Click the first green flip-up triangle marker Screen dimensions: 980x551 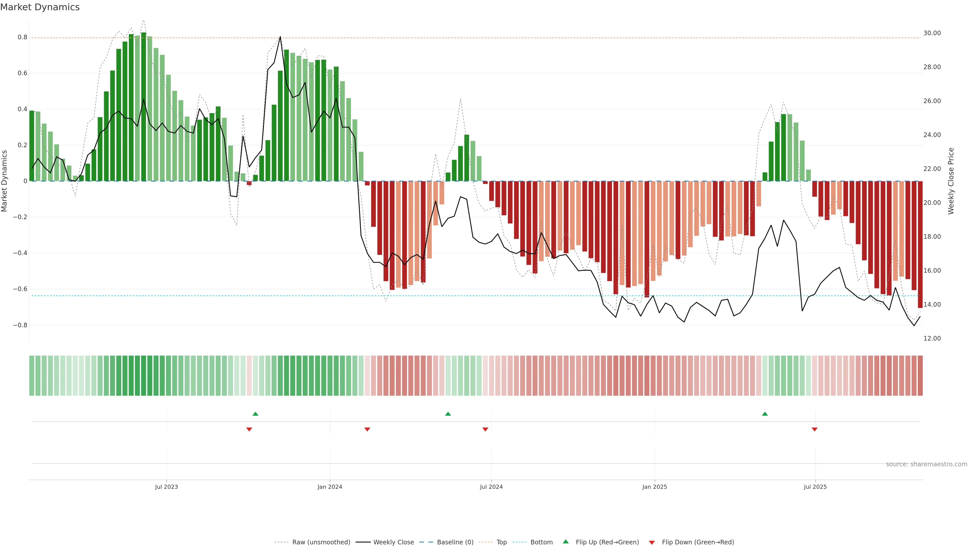[255, 414]
